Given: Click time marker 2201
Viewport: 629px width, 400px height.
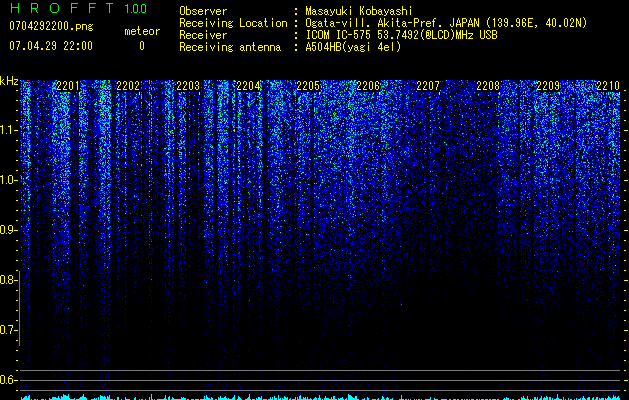Looking at the screenshot, I should [x=68, y=86].
